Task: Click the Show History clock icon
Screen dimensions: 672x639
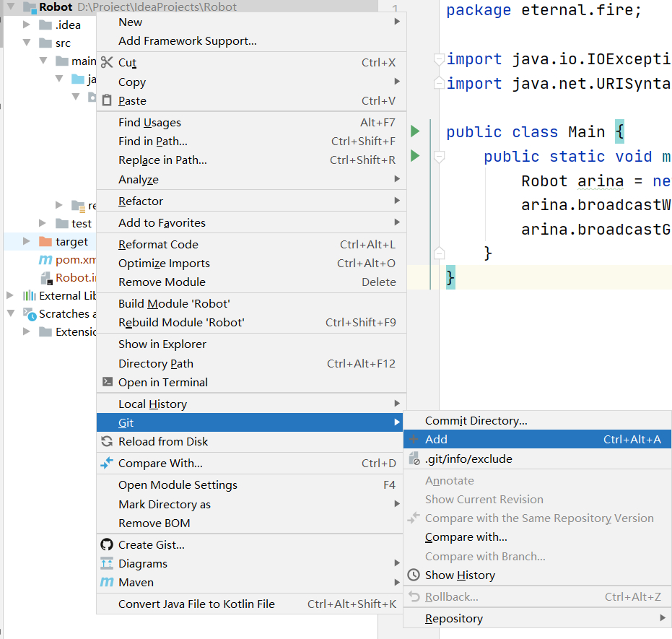Action: coord(414,575)
